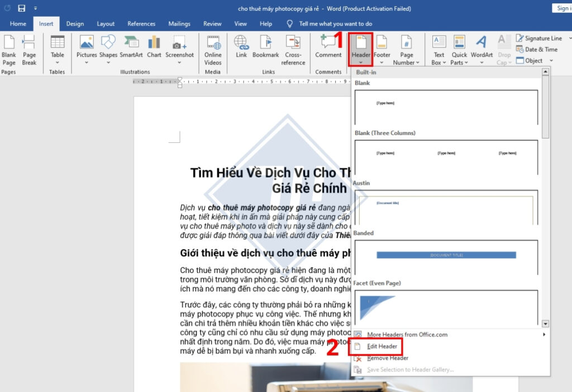Select the Facet (Even Page) header
Image resolution: width=572 pixels, height=392 pixels.
pyautogui.click(x=446, y=307)
